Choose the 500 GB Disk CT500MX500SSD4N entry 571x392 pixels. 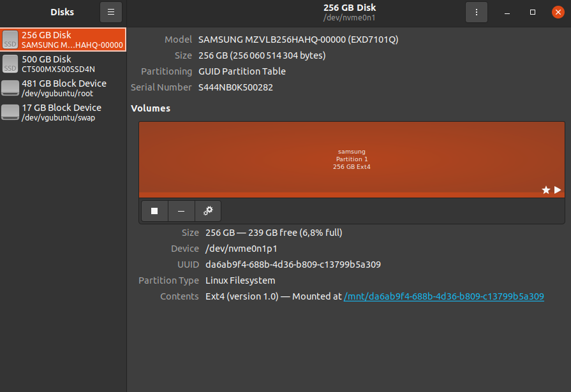point(63,64)
